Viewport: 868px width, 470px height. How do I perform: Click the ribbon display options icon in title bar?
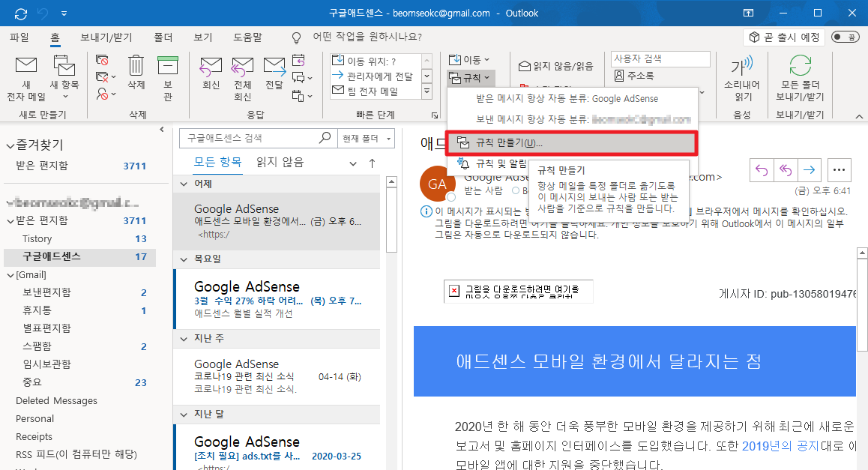click(x=748, y=13)
